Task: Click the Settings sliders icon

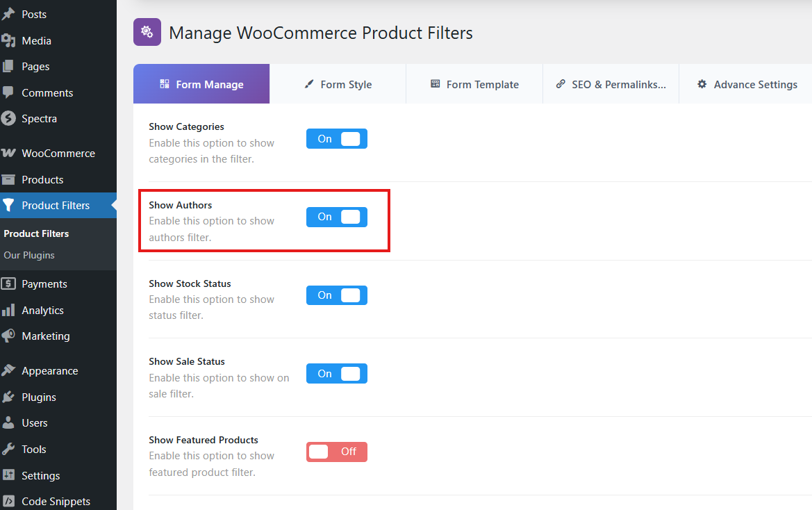Action: point(8,475)
